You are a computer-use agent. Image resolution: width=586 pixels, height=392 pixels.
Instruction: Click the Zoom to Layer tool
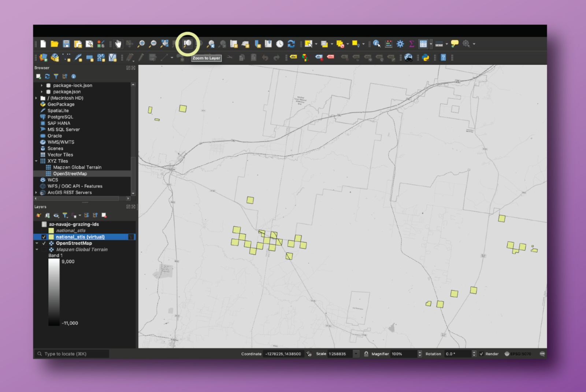click(188, 44)
